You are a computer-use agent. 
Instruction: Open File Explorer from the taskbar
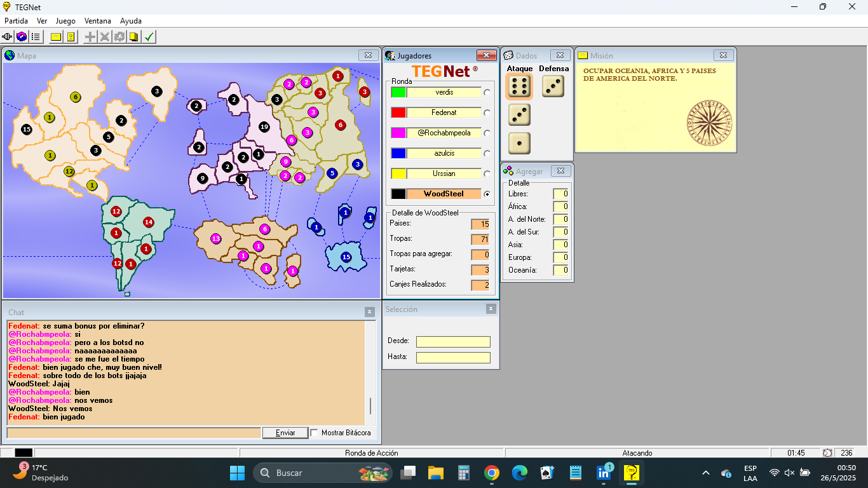(x=435, y=473)
